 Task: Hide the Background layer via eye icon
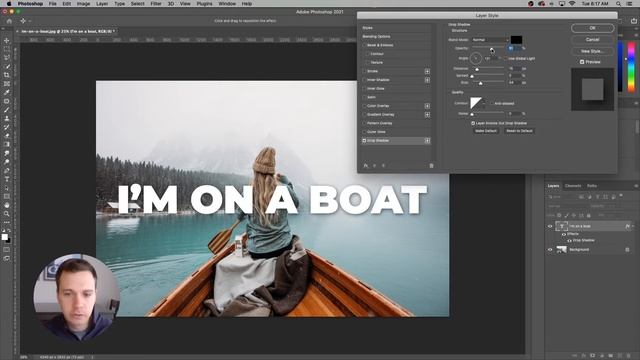click(550, 249)
